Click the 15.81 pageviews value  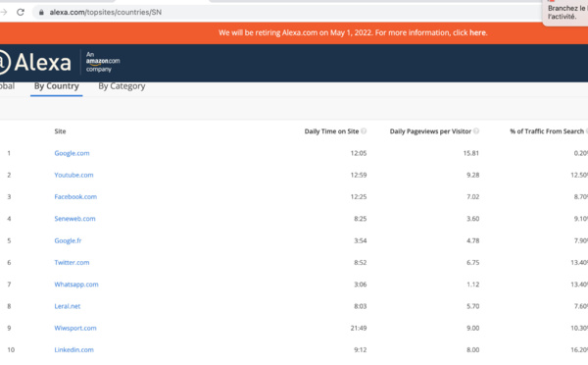click(471, 153)
